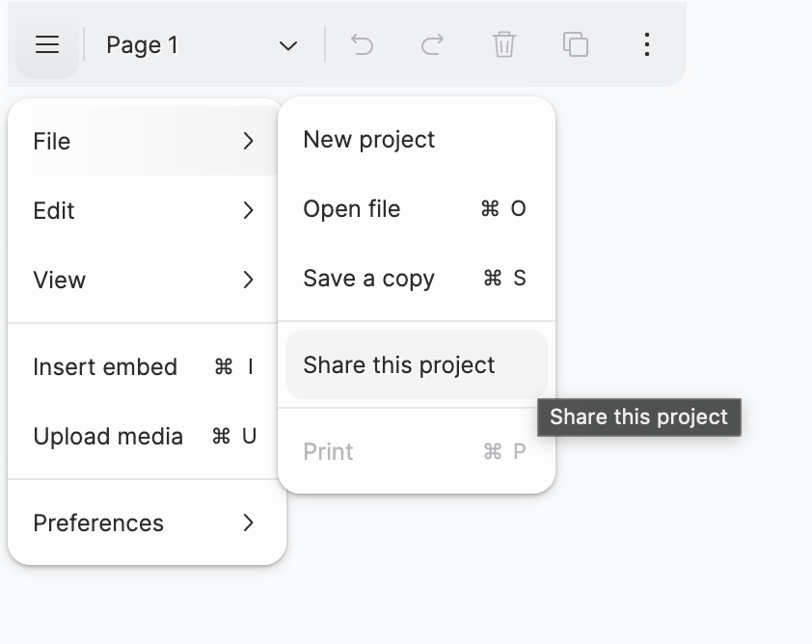
Task: Open the three-dot overflow menu
Action: [646, 44]
